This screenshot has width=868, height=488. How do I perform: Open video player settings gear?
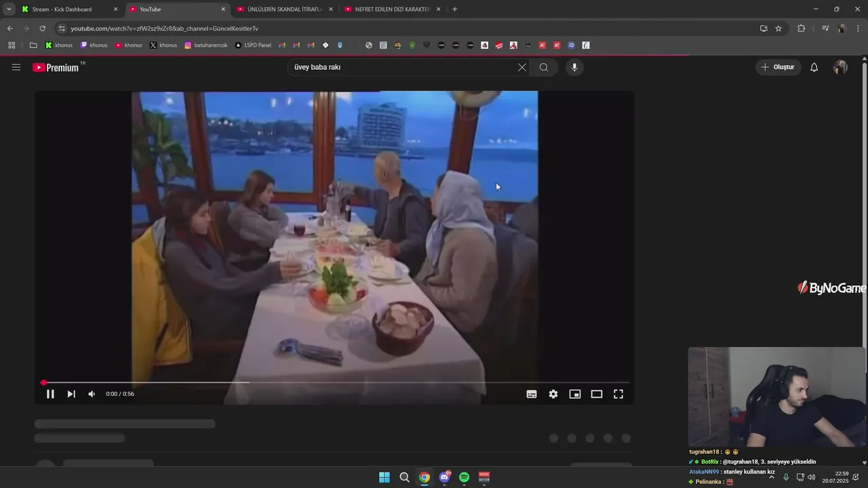point(553,394)
